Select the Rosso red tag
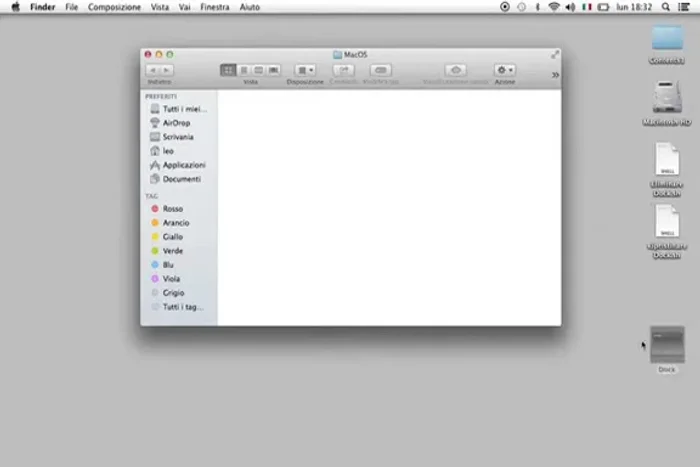Viewport: 700px width, 467px height. (x=172, y=209)
